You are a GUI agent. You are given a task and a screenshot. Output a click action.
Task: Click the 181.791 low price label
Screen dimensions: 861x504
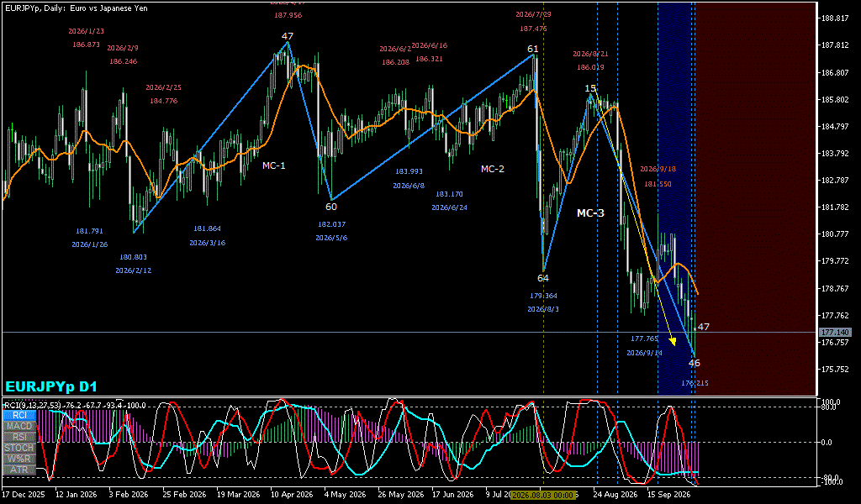(89, 231)
